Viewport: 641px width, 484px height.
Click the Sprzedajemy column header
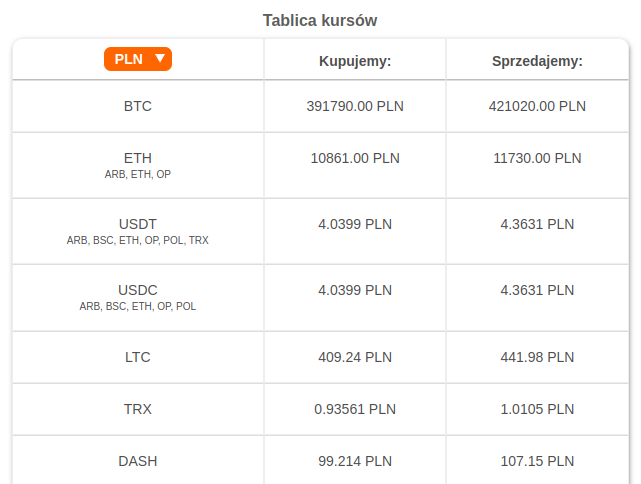click(537, 61)
